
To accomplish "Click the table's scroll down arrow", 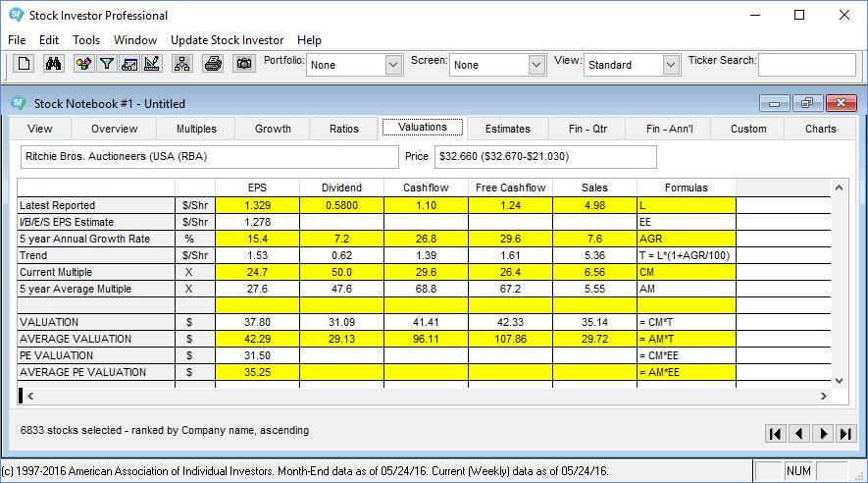I will [x=840, y=381].
